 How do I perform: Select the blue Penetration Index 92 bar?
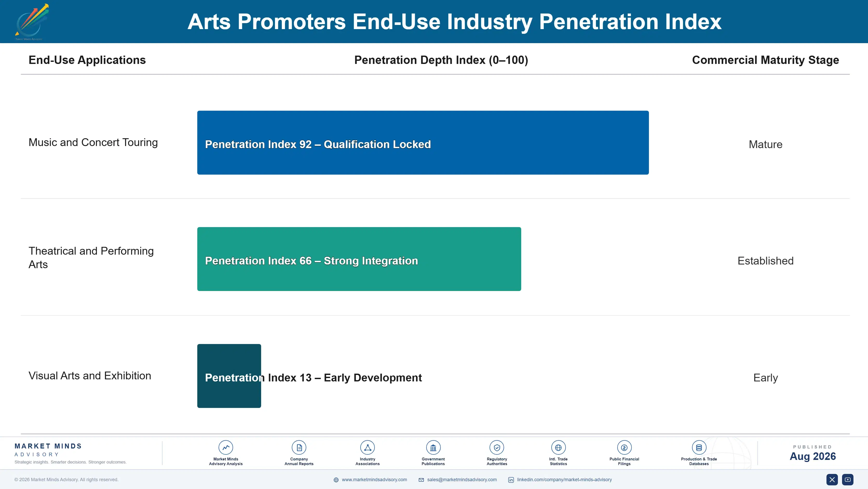[x=423, y=143]
